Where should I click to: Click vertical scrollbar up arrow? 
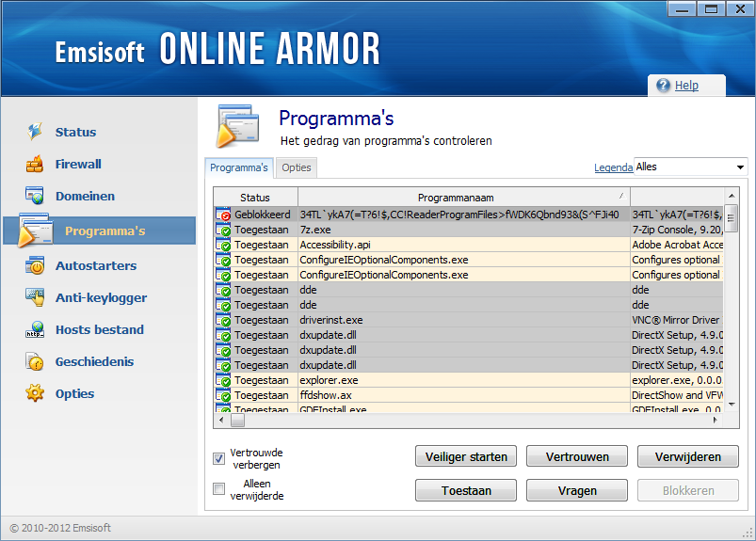[x=732, y=196]
